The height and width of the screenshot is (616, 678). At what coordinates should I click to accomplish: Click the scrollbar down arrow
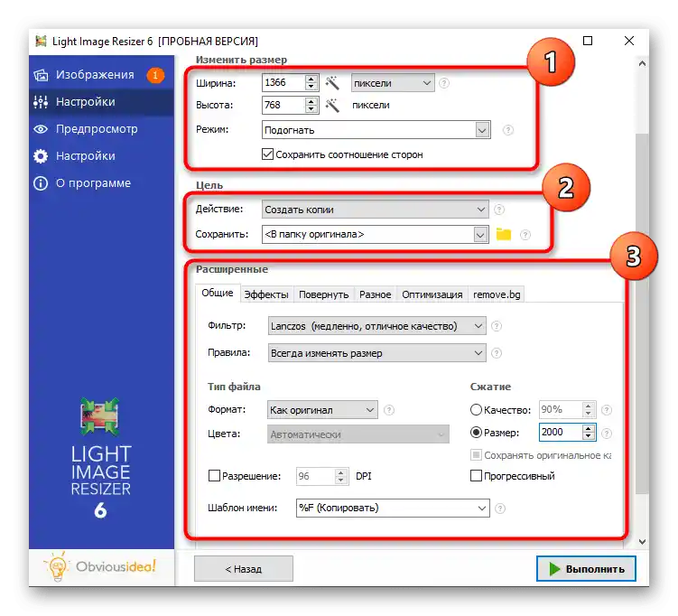coord(643,542)
